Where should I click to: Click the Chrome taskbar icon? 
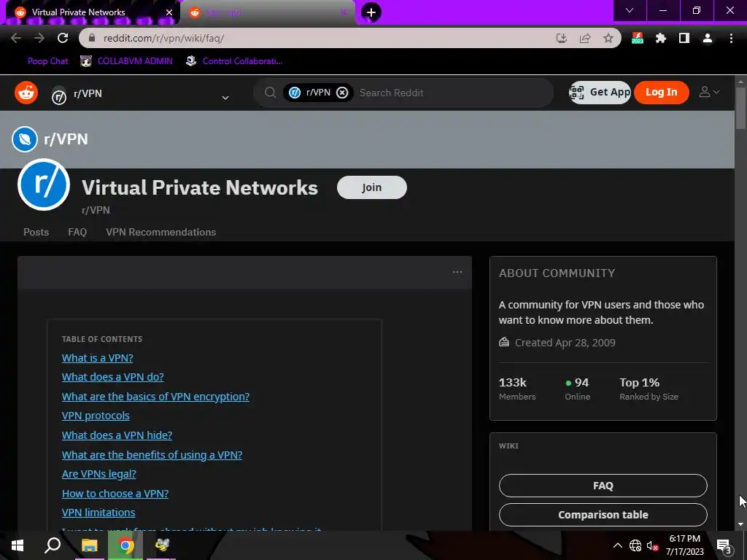pyautogui.click(x=125, y=545)
